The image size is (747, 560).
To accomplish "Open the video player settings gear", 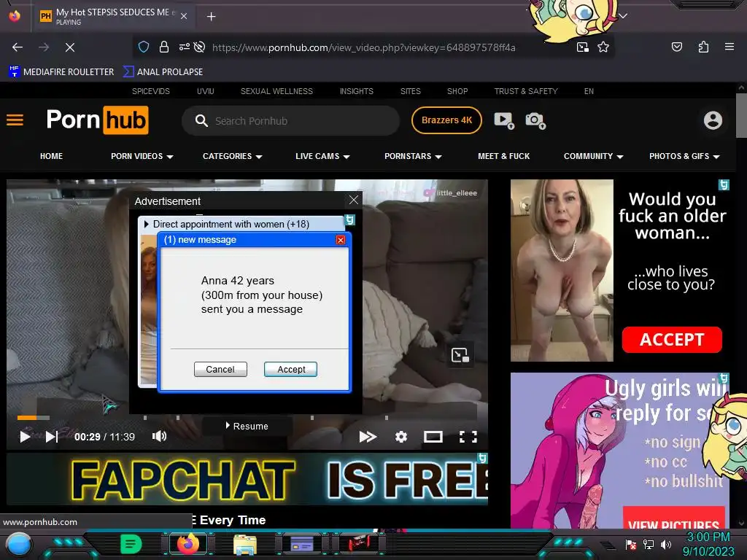I will pos(401,437).
